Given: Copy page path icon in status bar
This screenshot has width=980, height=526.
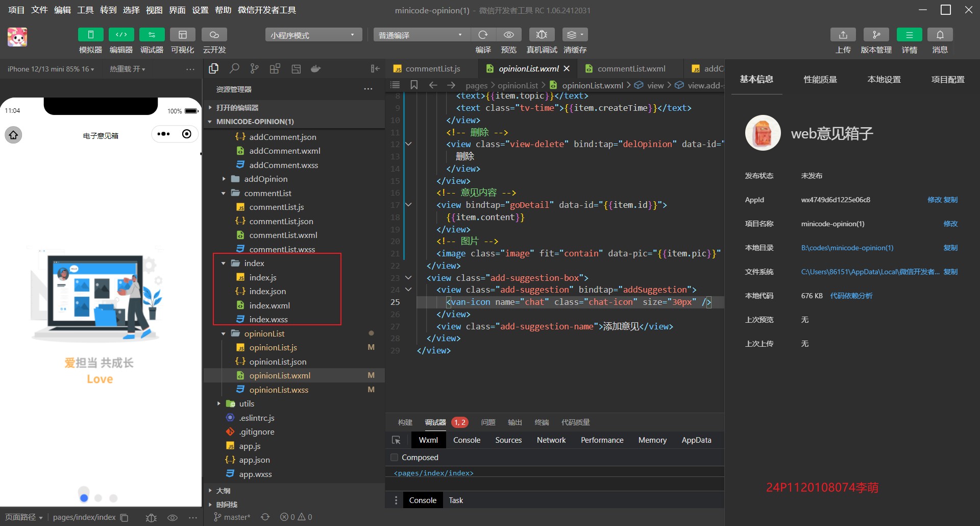Looking at the screenshot, I should [x=124, y=517].
